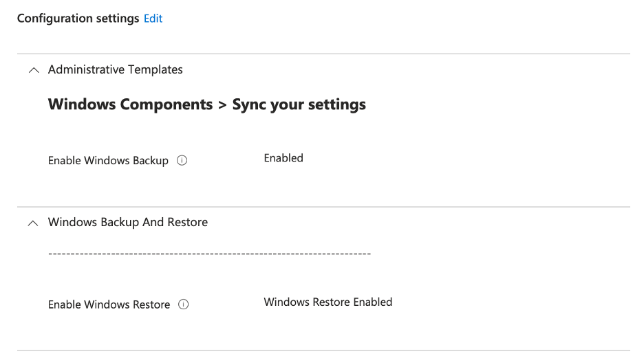The image size is (644, 356).
Task: Click the Enable Windows Restore setting label
Action: 109,304
